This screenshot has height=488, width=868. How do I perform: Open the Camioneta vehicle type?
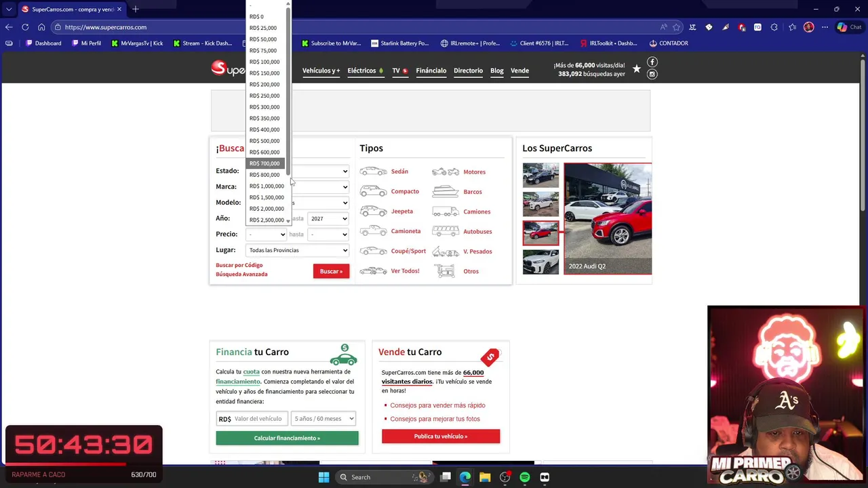tap(406, 231)
